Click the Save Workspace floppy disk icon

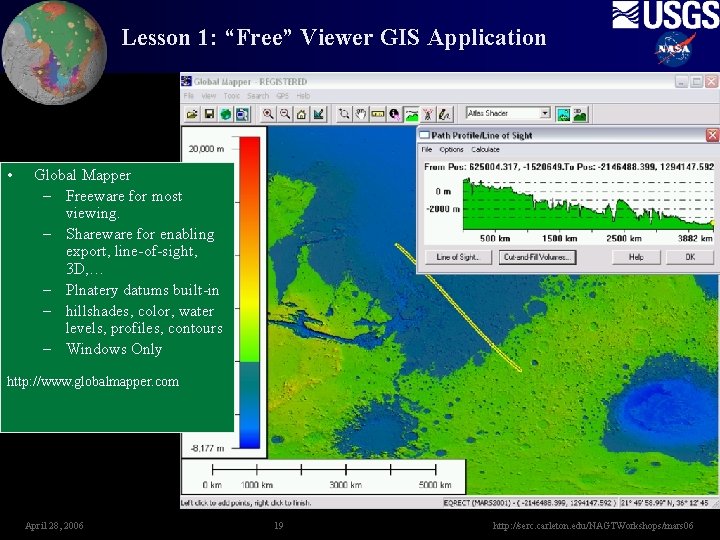209,114
